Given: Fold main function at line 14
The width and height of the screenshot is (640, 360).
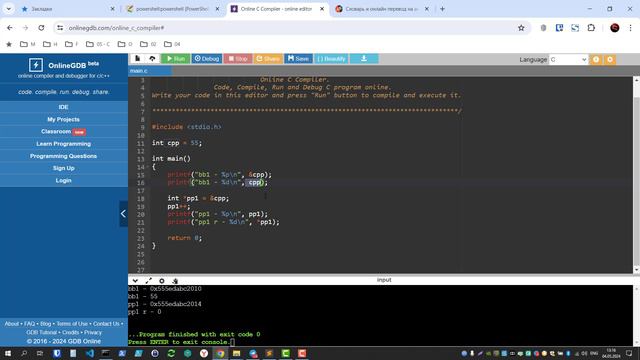Looking at the screenshot, I should [x=147, y=167].
